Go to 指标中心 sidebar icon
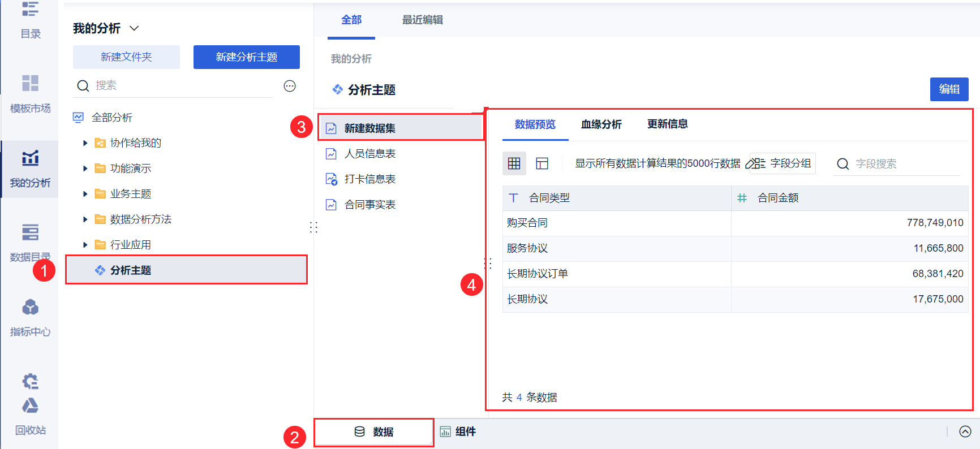 click(30, 318)
